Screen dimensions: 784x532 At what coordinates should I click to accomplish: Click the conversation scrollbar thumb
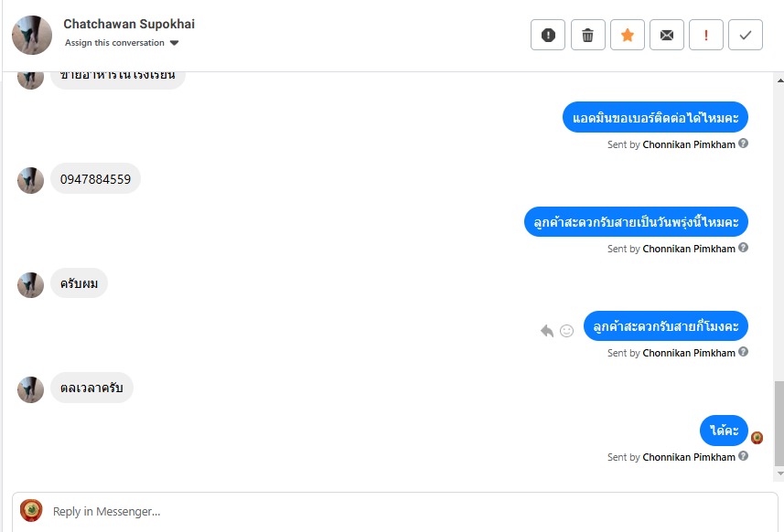[779, 420]
